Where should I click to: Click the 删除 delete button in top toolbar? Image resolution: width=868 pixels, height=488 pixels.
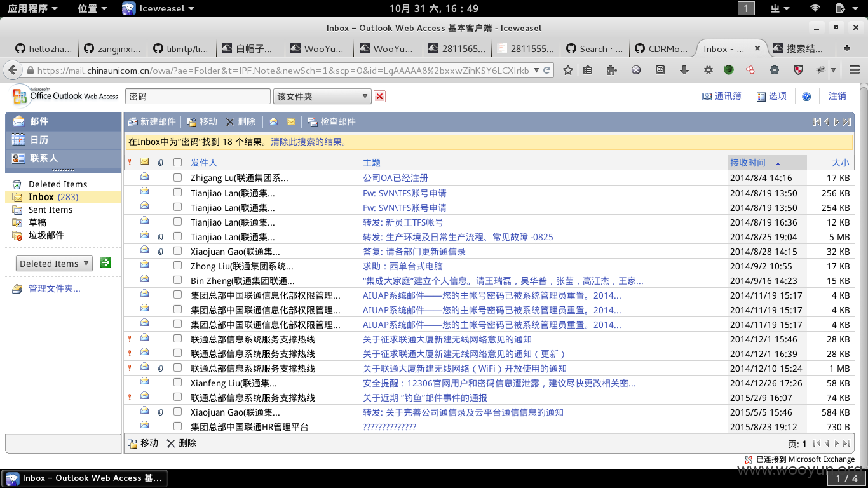241,121
